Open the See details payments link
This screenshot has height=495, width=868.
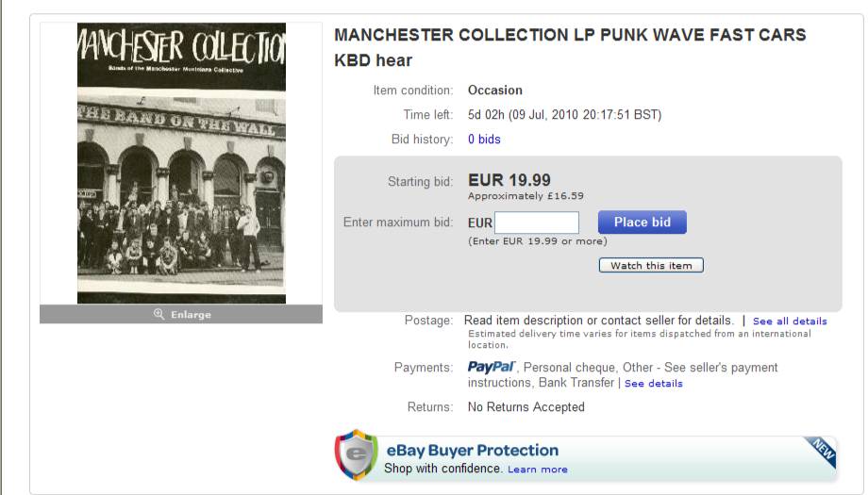653,384
